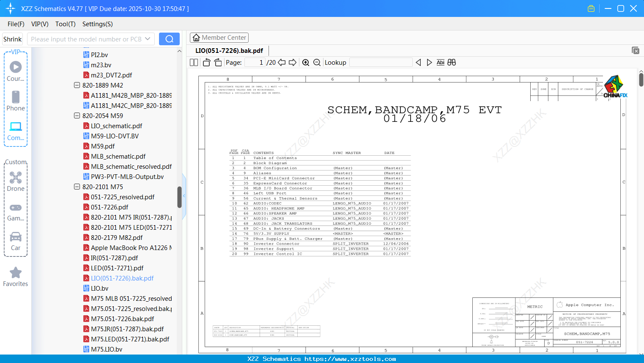Click the page number input box
Screen dimensions: 644x363
coord(255,63)
